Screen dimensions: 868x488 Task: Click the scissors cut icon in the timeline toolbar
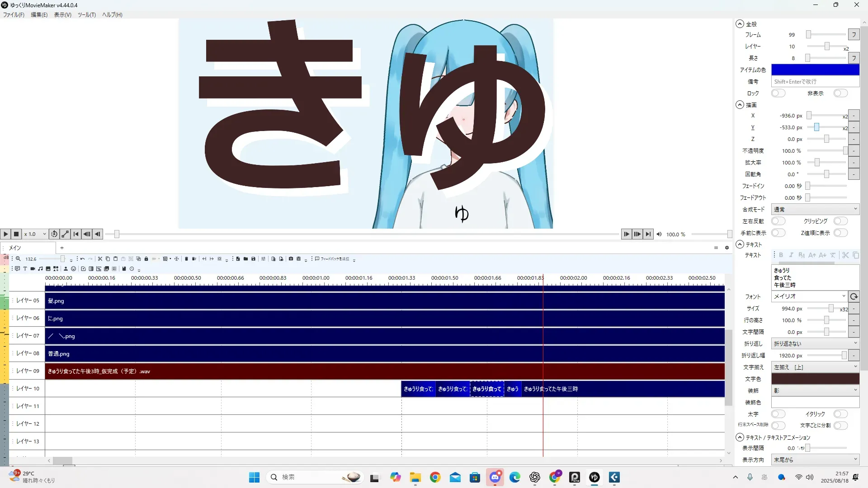[100, 259]
